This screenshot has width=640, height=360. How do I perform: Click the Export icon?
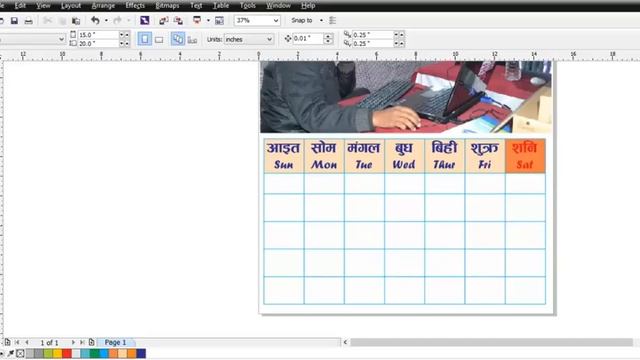coord(178,20)
